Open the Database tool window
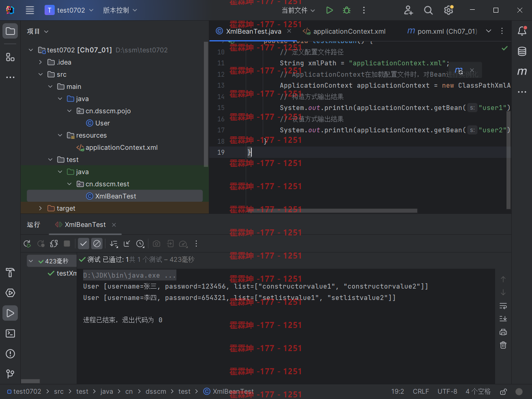532x399 pixels. click(522, 52)
